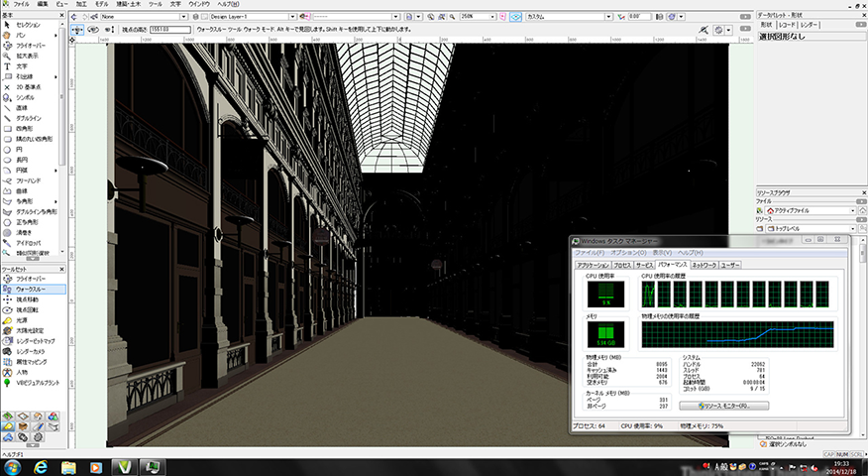Screen dimensions: 868x476
Task: Click the リソース モニター button
Action: point(723,406)
